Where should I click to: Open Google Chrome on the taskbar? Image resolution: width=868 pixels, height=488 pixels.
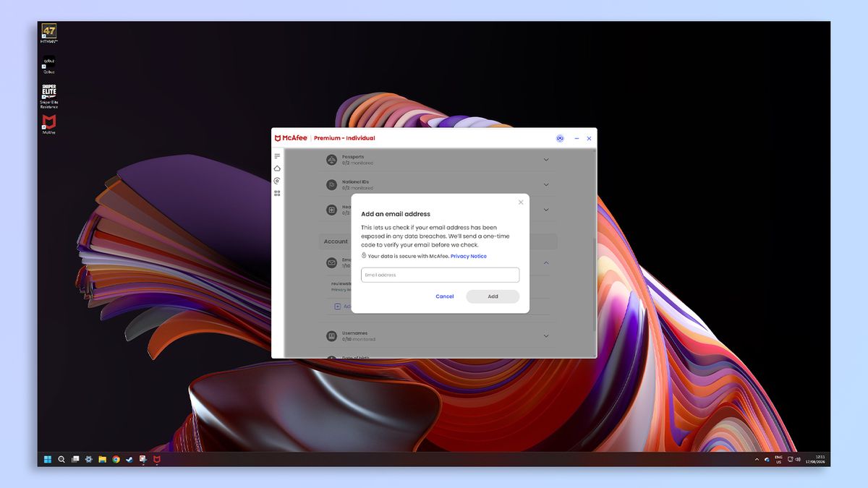(x=116, y=459)
